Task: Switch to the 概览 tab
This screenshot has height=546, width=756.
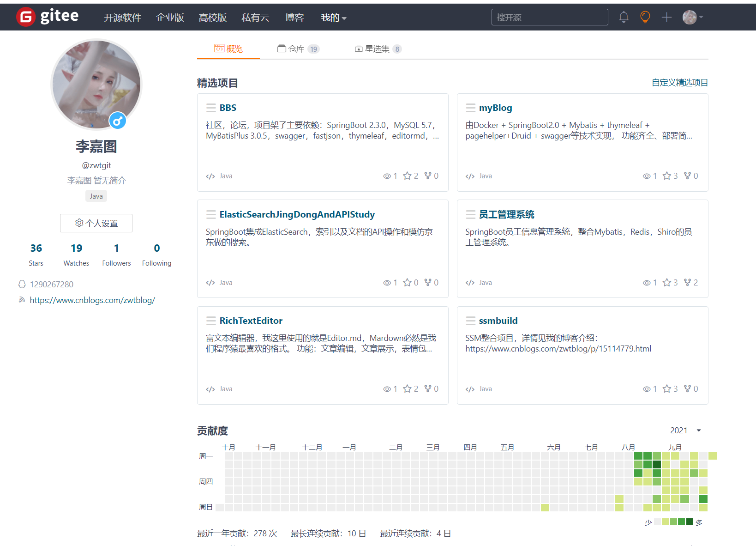Action: pos(228,49)
